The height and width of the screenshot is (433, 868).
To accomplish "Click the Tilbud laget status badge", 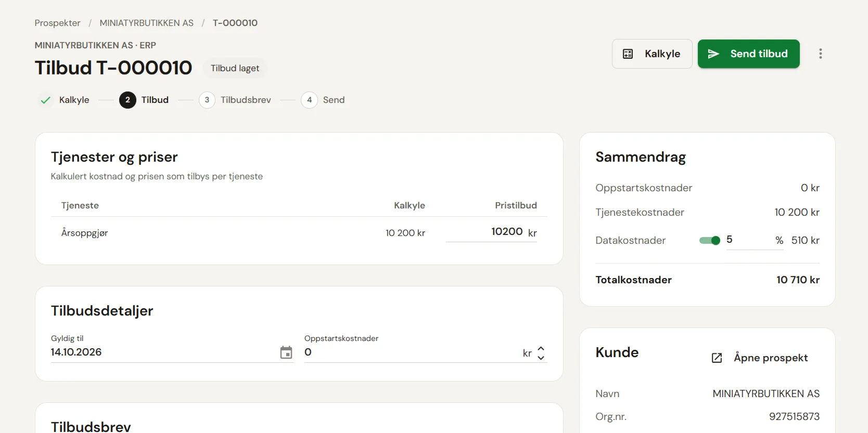I will [x=235, y=68].
